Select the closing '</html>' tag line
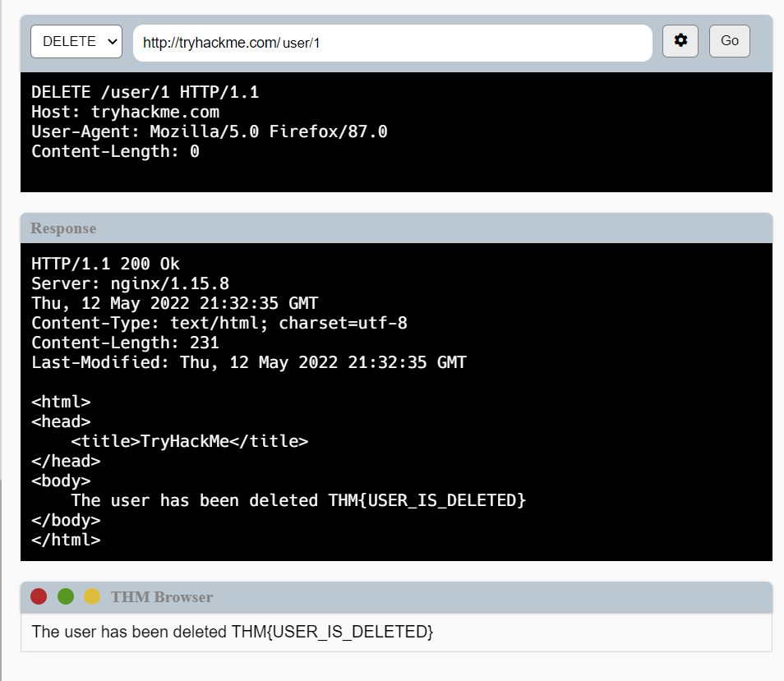Viewport: 784px width, 681px height. tap(66, 540)
